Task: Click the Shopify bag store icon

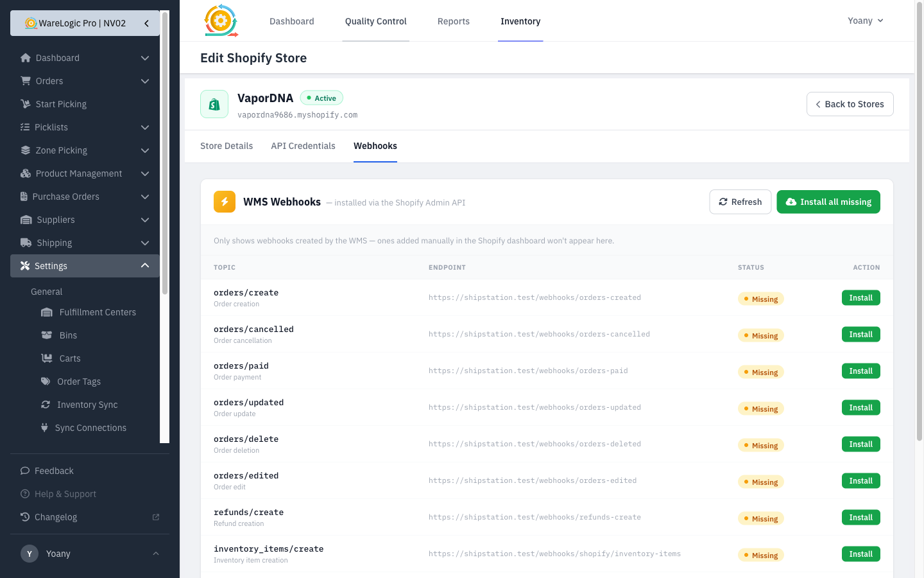Action: pyautogui.click(x=214, y=104)
